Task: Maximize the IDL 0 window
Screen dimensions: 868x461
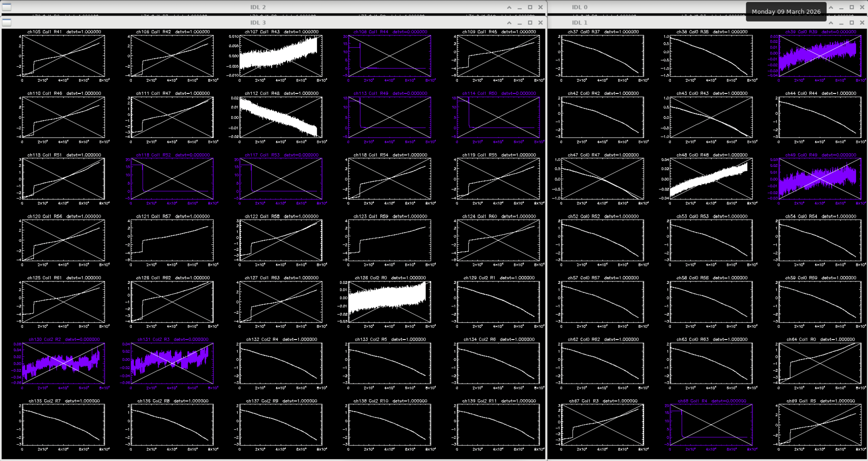Action: pos(852,7)
